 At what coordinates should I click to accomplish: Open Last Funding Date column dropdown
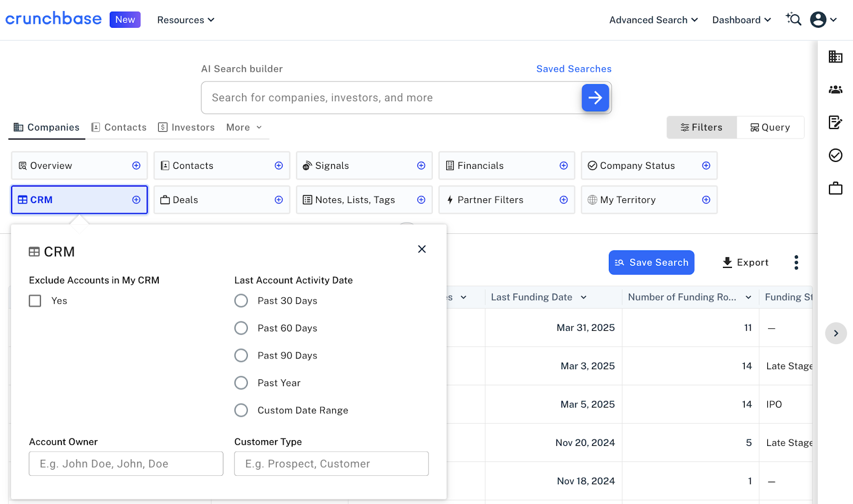pos(584,297)
